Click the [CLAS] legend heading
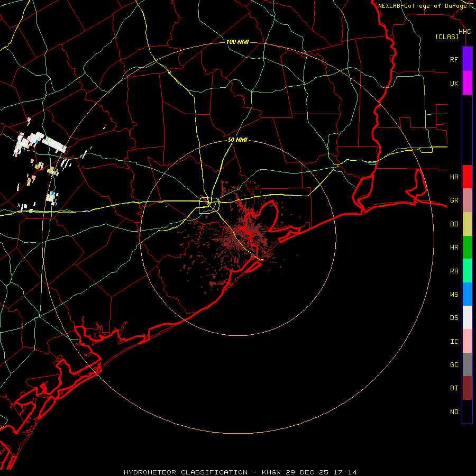476x476 pixels. 447,37
